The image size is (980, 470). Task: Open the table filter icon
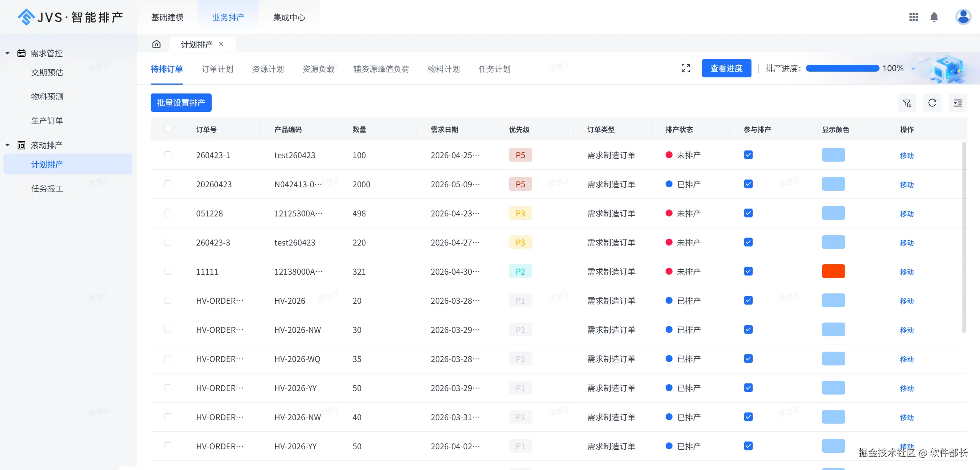pos(907,103)
